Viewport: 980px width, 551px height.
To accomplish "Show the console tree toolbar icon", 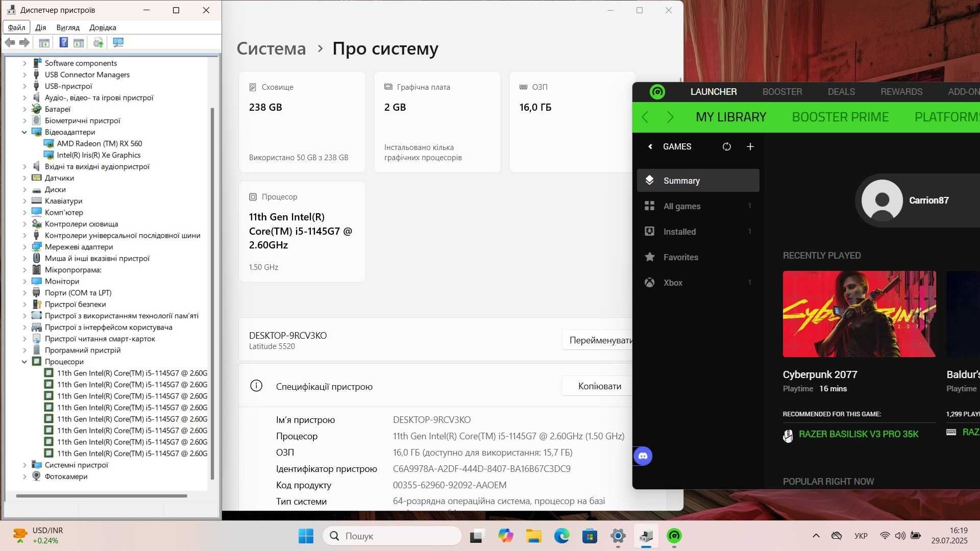I will [x=44, y=42].
